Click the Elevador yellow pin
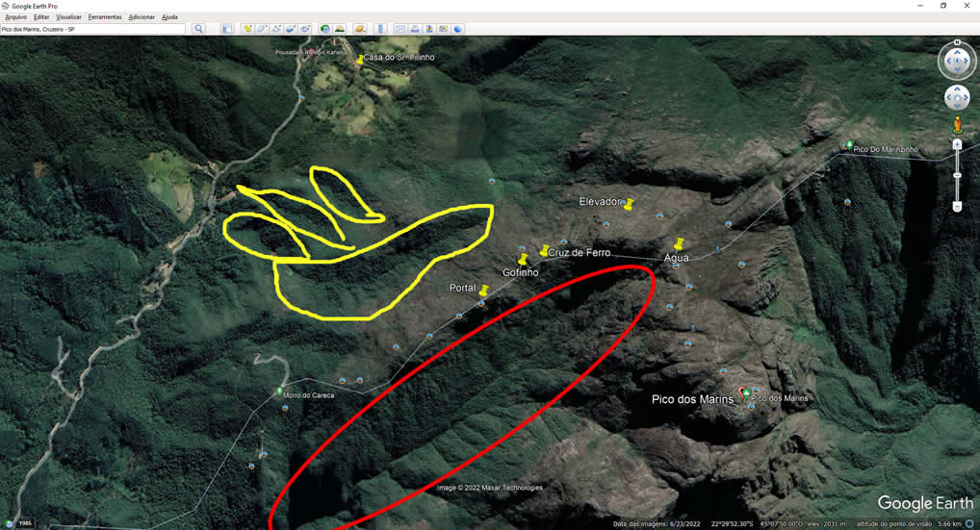Screen dimensions: 980x530 coord(630,204)
